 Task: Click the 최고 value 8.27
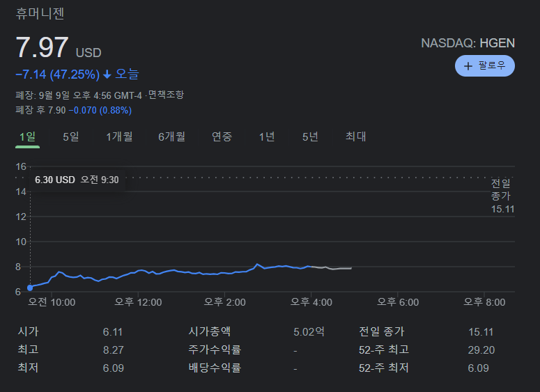coord(114,350)
